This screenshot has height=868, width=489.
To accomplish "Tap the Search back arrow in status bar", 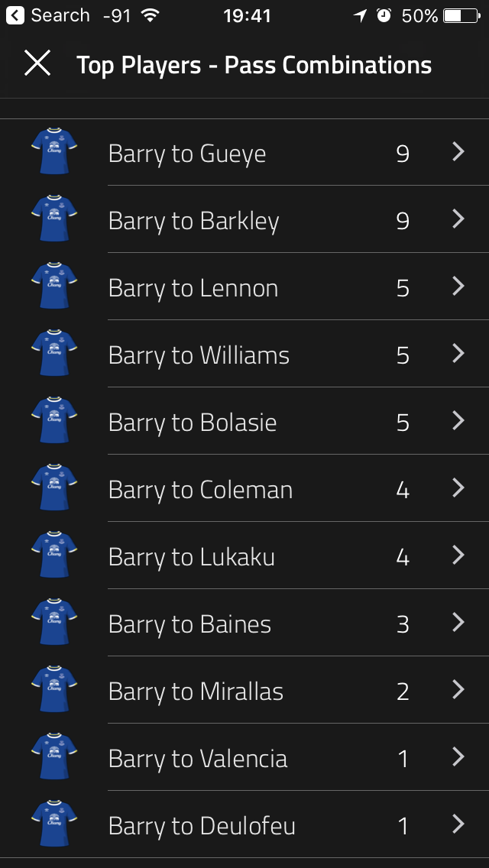I will (15, 15).
